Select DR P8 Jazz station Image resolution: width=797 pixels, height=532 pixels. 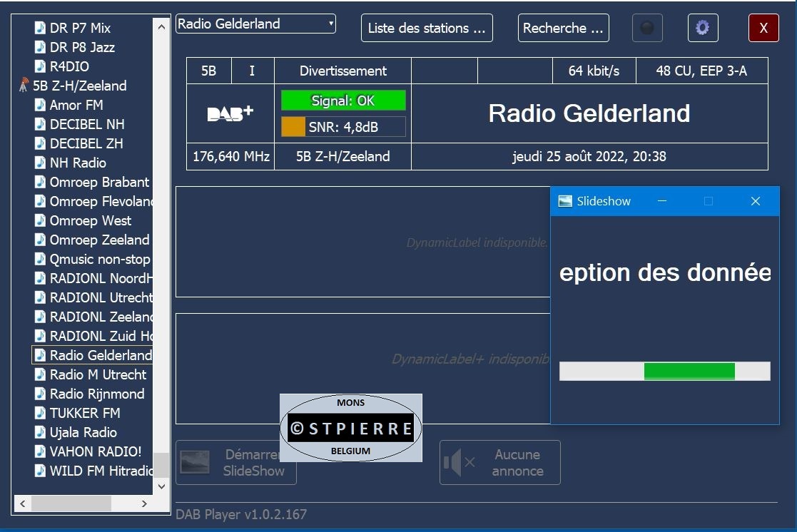[x=82, y=47]
